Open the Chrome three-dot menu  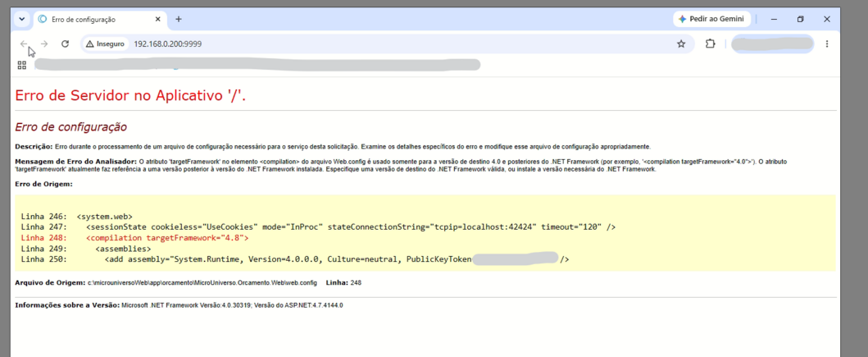tap(827, 43)
